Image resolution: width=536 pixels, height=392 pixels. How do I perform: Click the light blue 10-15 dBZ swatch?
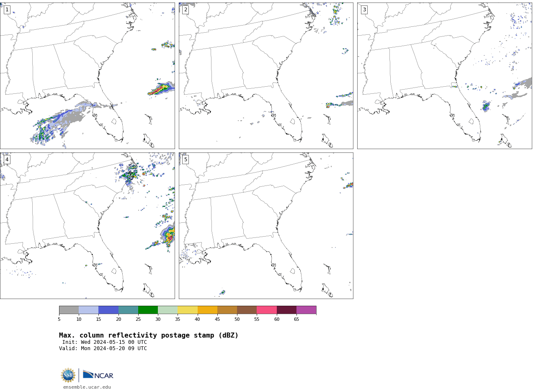89,310
